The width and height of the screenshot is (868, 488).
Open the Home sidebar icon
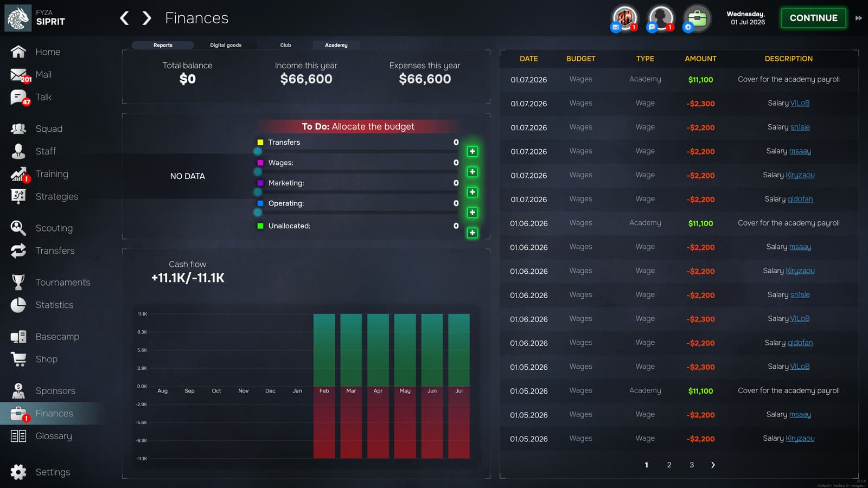tap(18, 52)
